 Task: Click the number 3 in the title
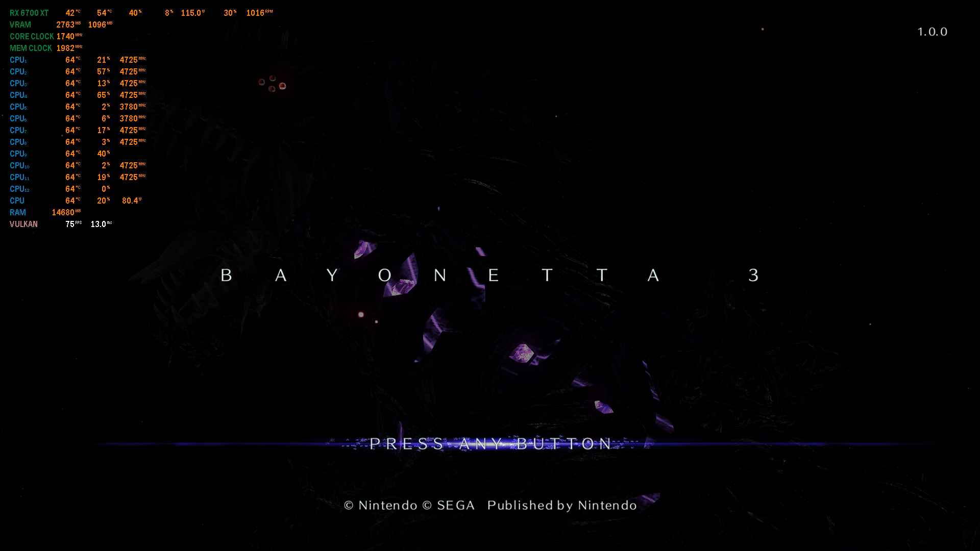click(753, 275)
